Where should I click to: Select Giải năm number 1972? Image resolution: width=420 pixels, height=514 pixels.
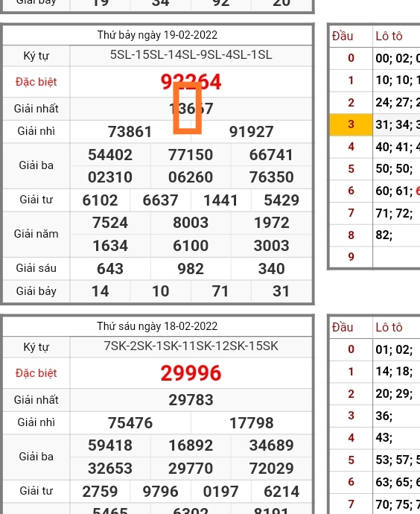(272, 223)
